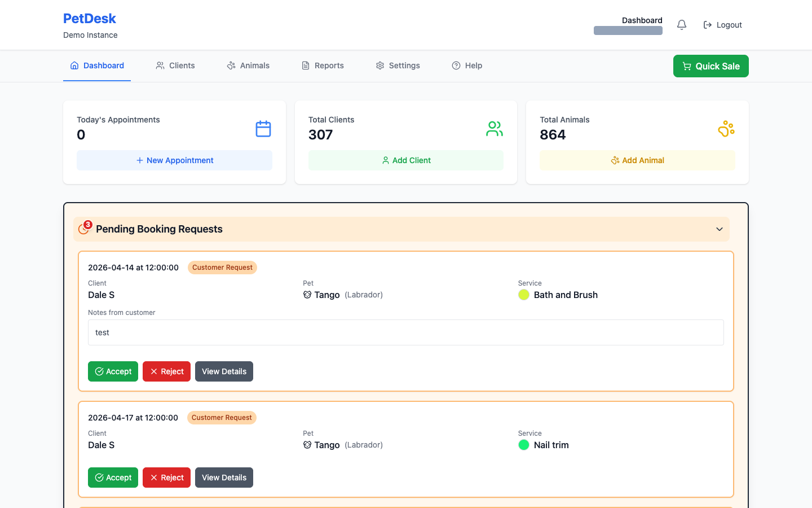The width and height of the screenshot is (812, 508).
Task: Click the Customer Request badge on 2026-04-17 request
Action: [222, 418]
